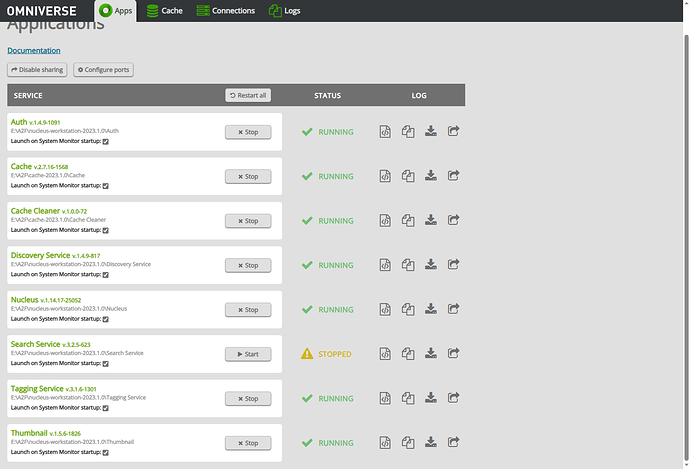The width and height of the screenshot is (690, 469).
Task: Open Configure ports
Action: point(103,70)
